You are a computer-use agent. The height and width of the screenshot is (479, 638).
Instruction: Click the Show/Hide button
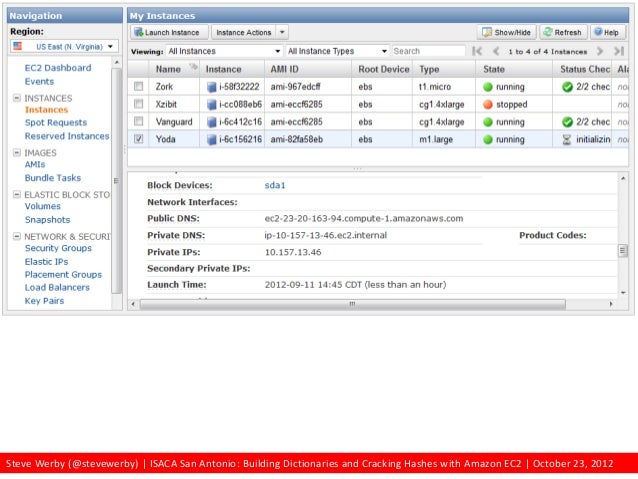point(507,32)
